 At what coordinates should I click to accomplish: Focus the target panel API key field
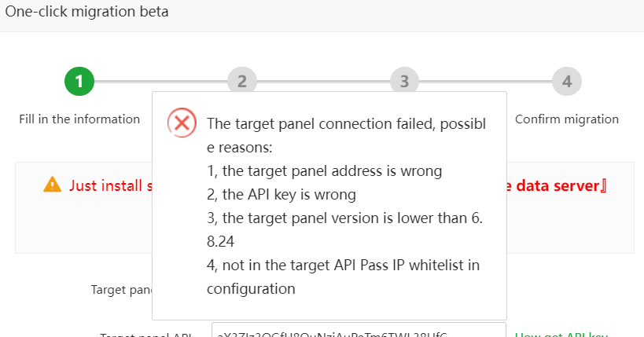tap(359, 332)
